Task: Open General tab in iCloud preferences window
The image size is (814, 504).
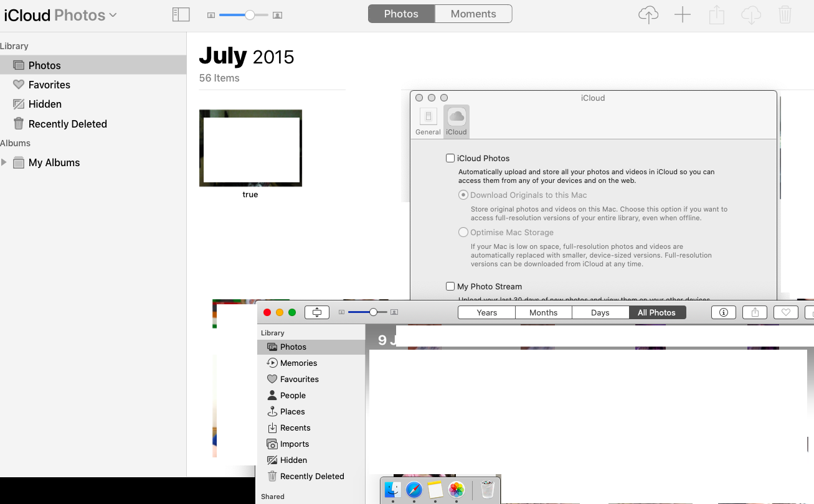Action: (x=428, y=121)
